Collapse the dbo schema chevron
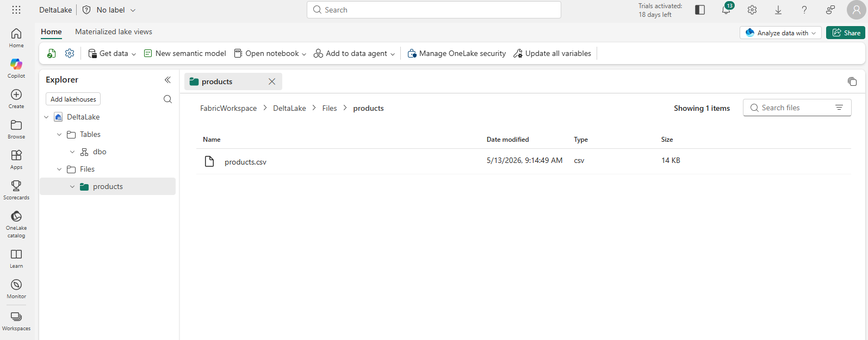This screenshot has height=340, width=868. (x=72, y=152)
